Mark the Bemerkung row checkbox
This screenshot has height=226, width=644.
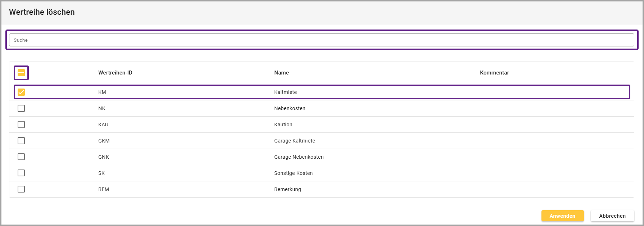coord(21,189)
